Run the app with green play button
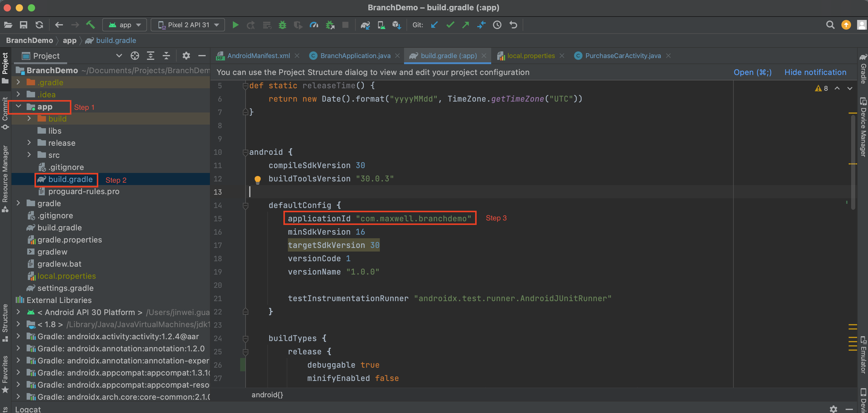The height and width of the screenshot is (413, 868). point(236,25)
